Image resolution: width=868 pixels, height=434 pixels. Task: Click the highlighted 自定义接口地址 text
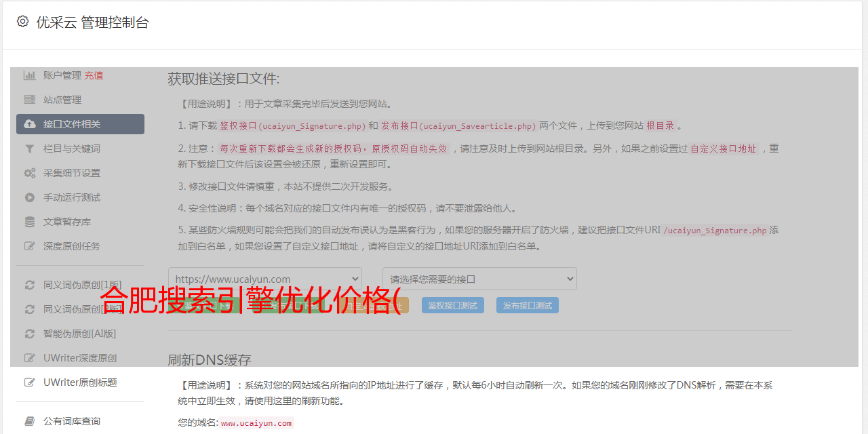point(724,149)
